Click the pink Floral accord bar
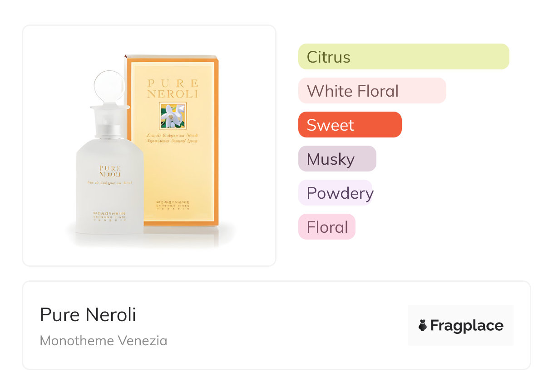 [x=326, y=227]
